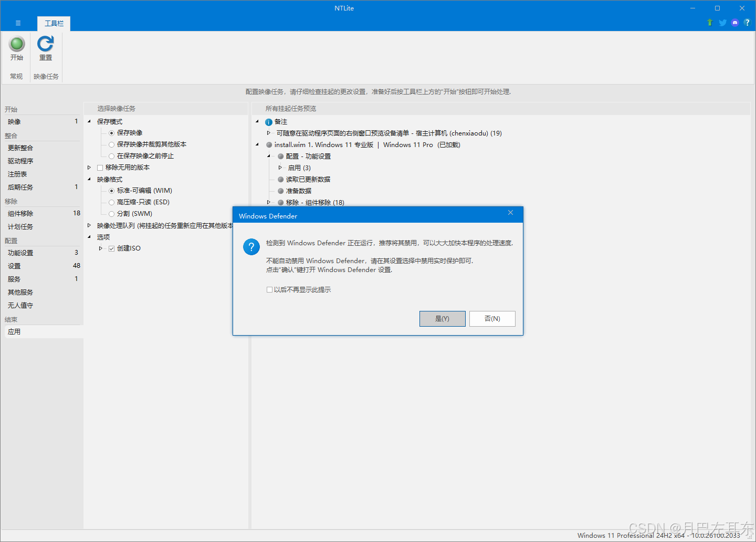This screenshot has width=756, height=542.
Task: Select 分割 (SWM) format radio
Action: click(111, 214)
